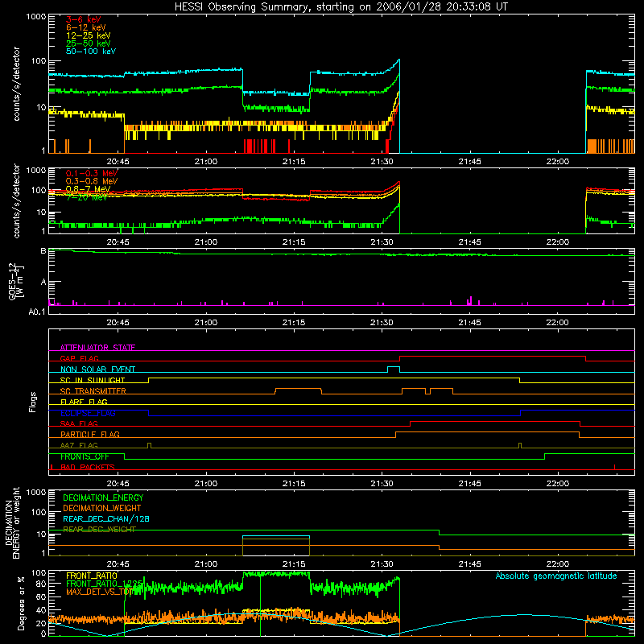
Task: Select the SC_TRANSMITTER flag label
Action: [93, 391]
